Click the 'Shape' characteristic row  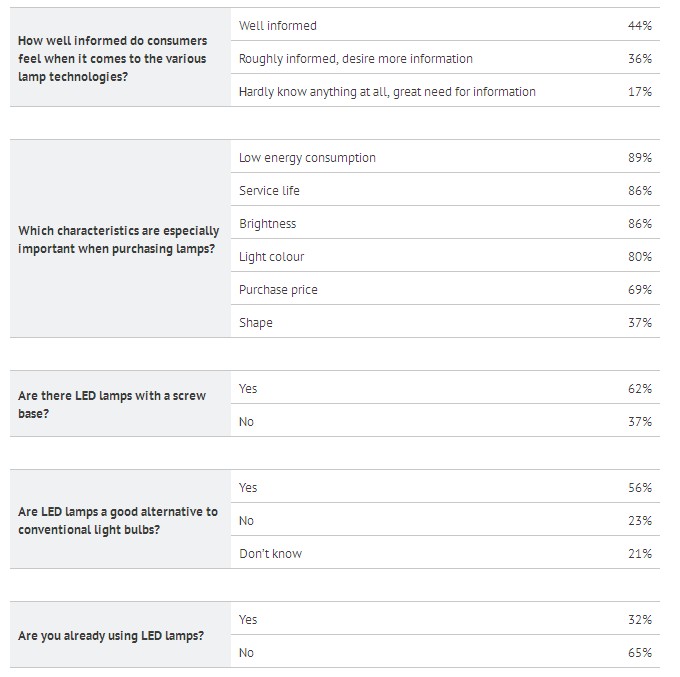click(x=445, y=321)
